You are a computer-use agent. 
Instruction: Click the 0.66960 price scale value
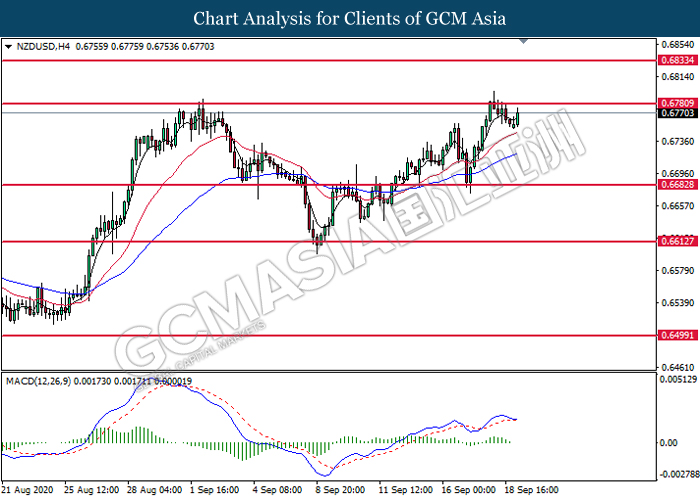point(678,174)
